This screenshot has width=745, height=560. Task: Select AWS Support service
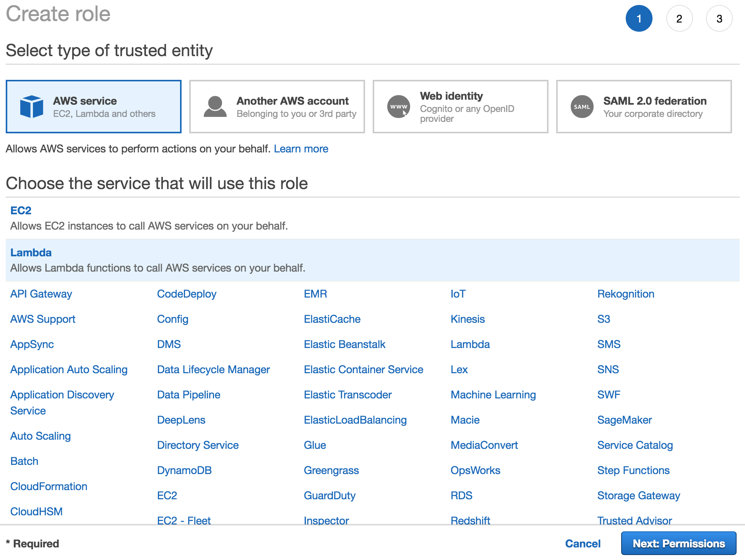(42, 319)
